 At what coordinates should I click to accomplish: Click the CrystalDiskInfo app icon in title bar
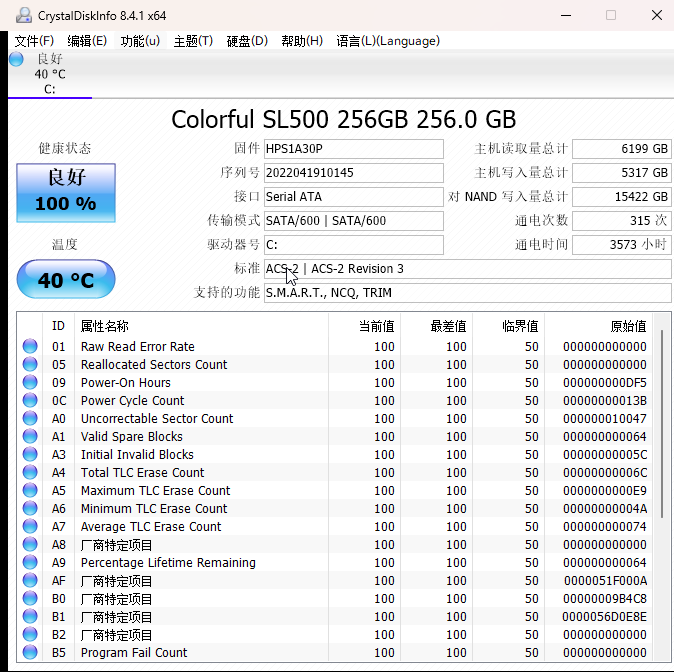coord(24,15)
